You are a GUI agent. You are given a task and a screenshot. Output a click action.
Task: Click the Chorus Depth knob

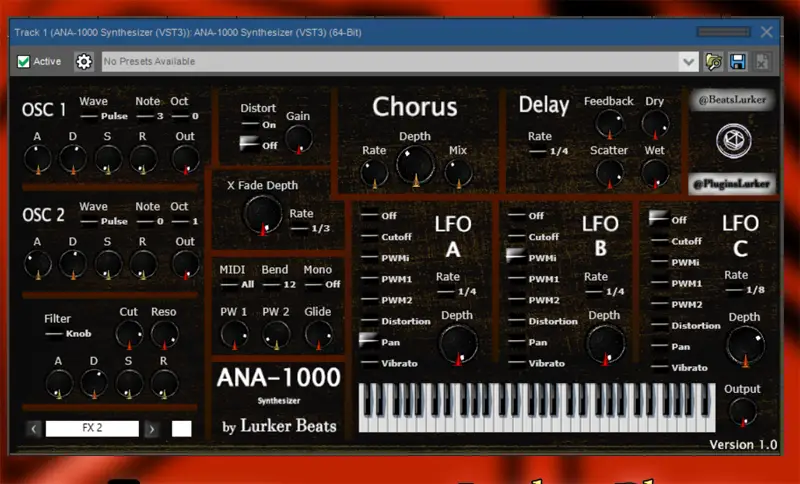pos(415,165)
